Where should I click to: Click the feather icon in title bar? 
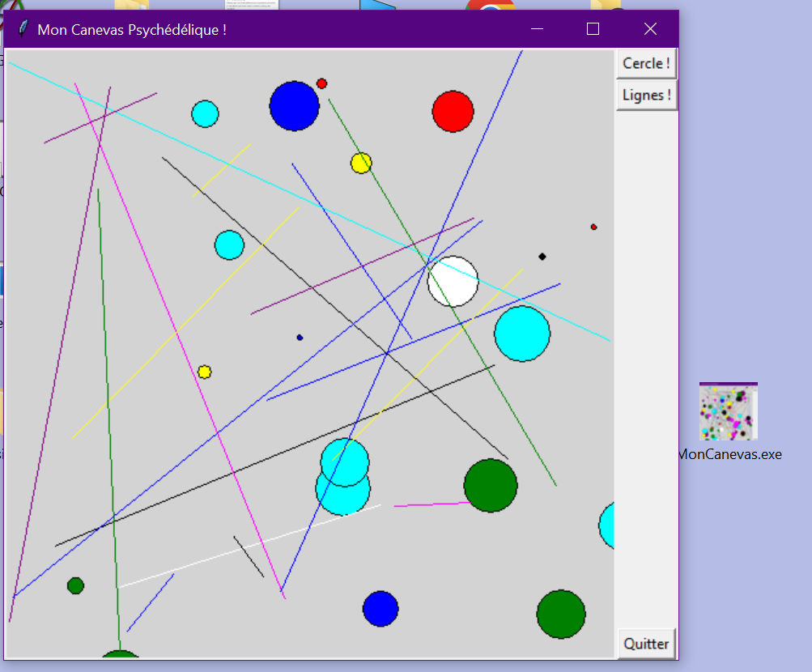[23, 29]
